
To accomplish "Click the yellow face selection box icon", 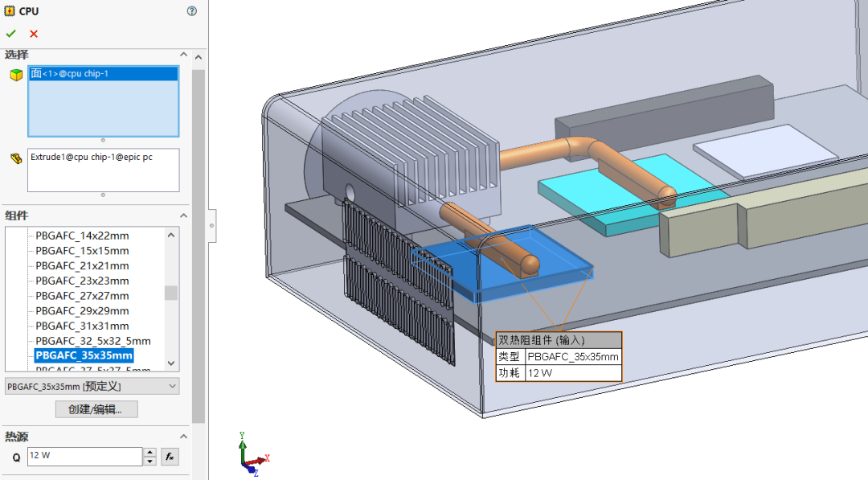I will [14, 73].
